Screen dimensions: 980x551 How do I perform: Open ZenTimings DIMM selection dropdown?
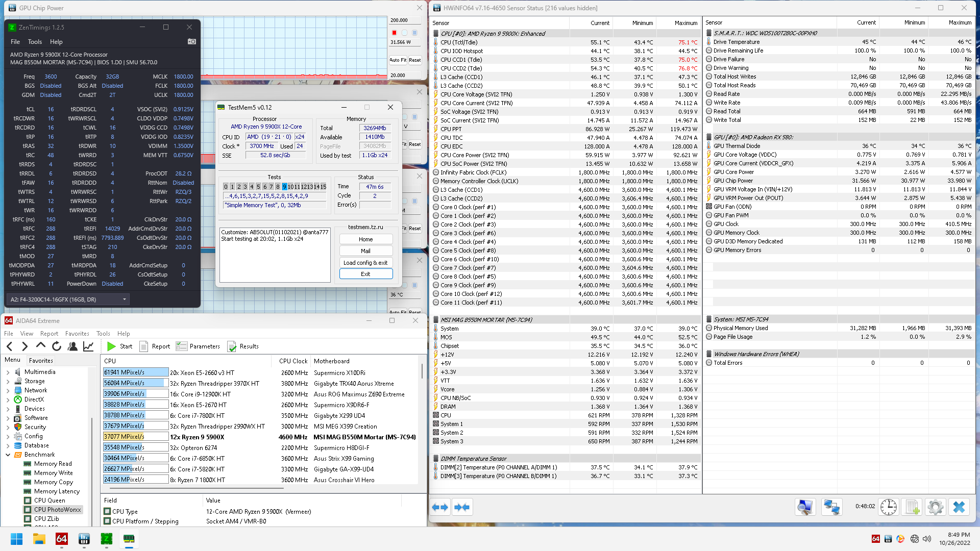pyautogui.click(x=124, y=299)
